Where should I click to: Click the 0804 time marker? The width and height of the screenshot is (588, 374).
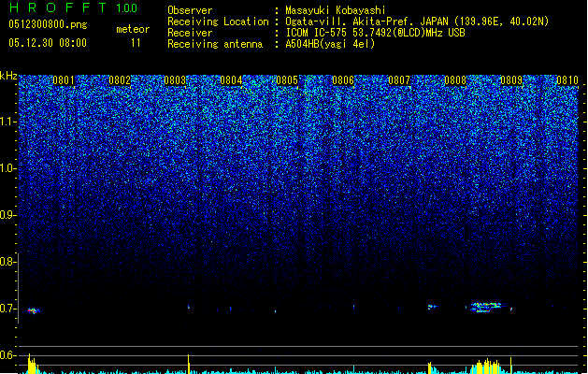pos(231,80)
